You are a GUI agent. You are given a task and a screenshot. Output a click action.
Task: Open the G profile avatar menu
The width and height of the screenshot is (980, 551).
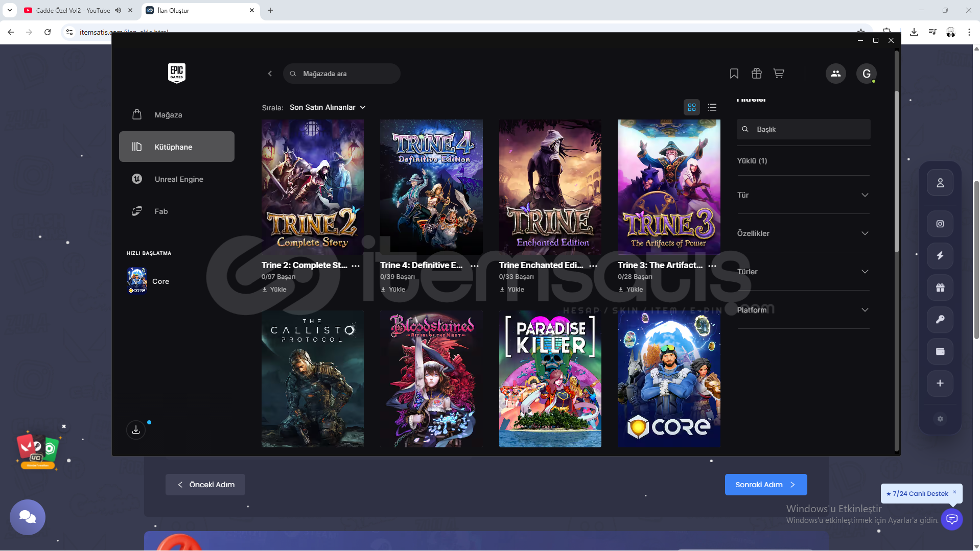click(867, 74)
